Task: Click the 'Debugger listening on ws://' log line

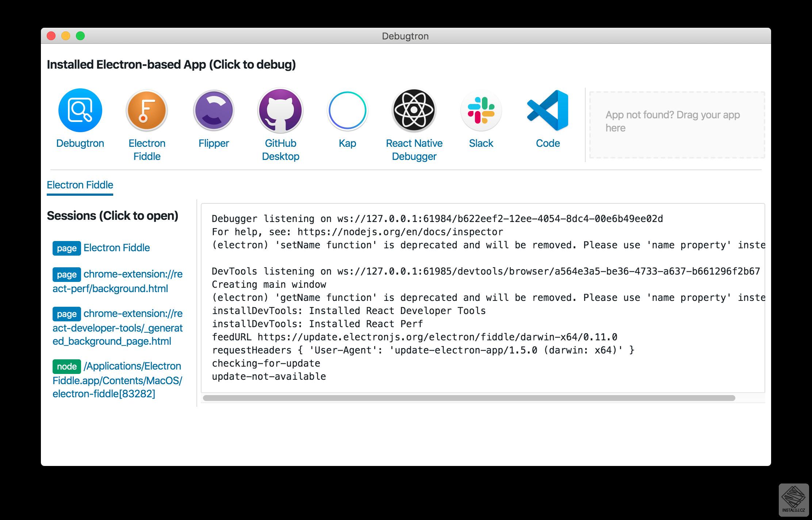Action: (437, 219)
